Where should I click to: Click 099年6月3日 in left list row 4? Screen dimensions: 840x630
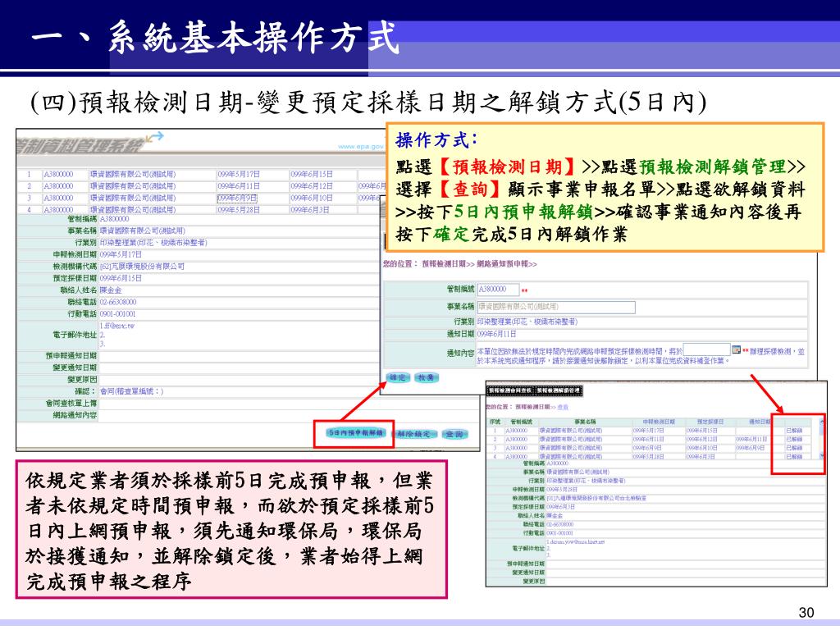(309, 210)
